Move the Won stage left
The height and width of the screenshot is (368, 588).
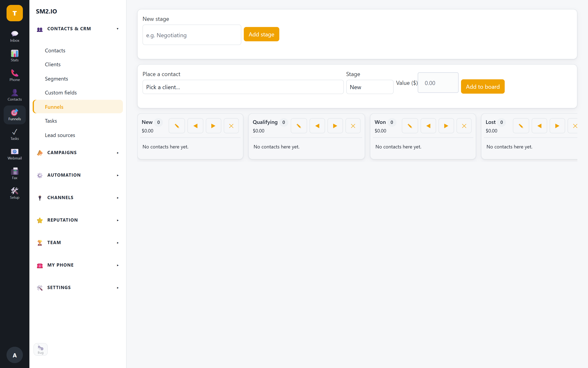coord(428,126)
